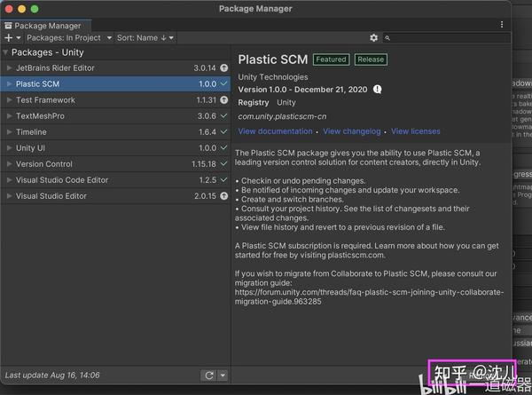Click com.unity.plasticscm-cn package name

click(x=282, y=116)
